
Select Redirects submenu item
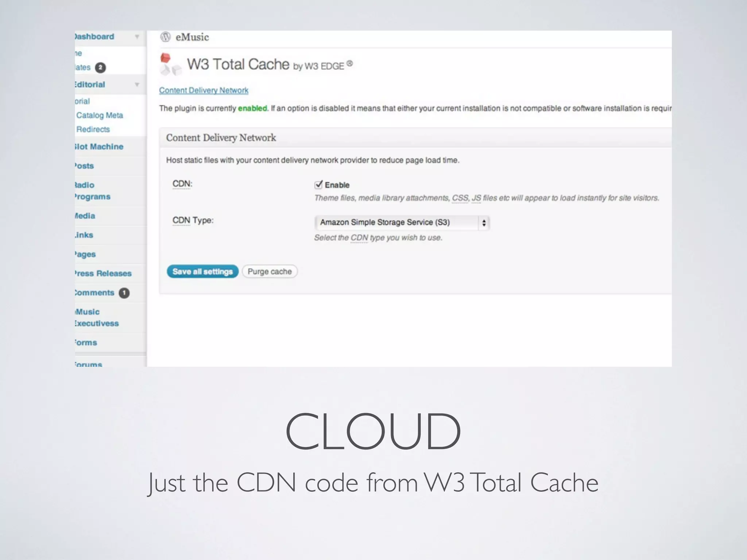click(93, 129)
